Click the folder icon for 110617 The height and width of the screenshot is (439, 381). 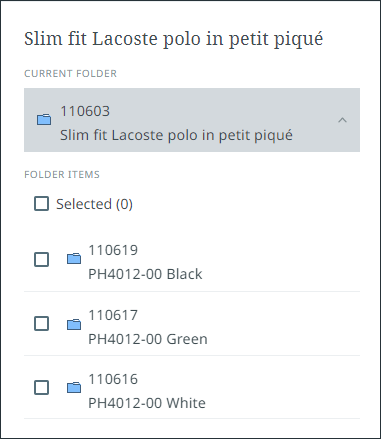pyautogui.click(x=74, y=324)
